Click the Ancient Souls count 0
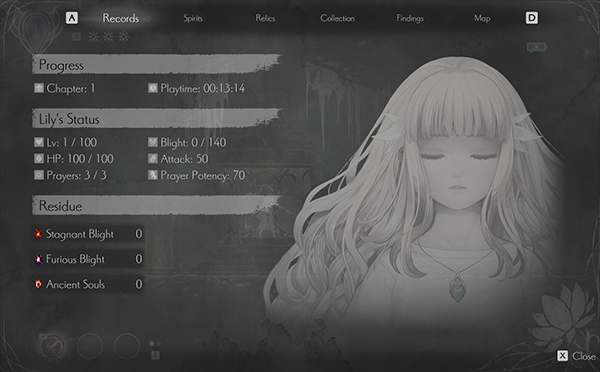The image size is (600, 372). tap(139, 284)
